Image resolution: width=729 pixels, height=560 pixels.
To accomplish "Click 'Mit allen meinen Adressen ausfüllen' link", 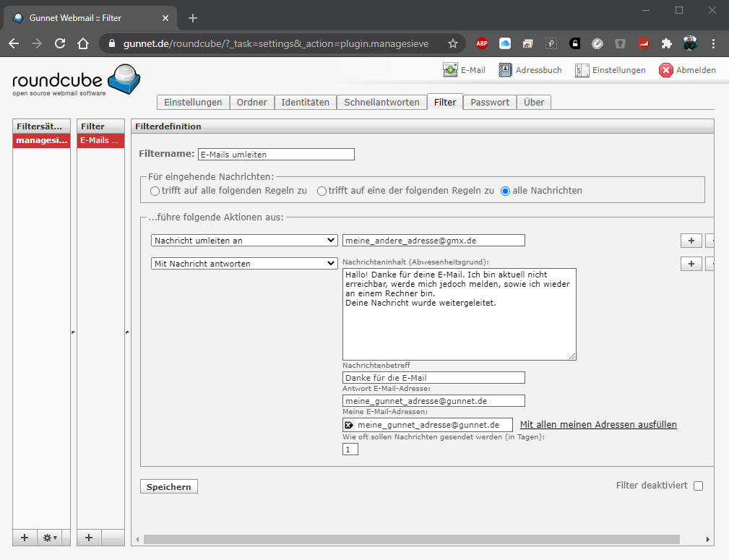I will tap(598, 425).
